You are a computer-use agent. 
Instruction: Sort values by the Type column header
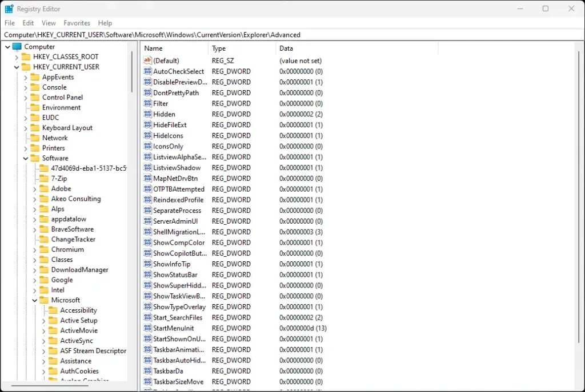[242, 49]
